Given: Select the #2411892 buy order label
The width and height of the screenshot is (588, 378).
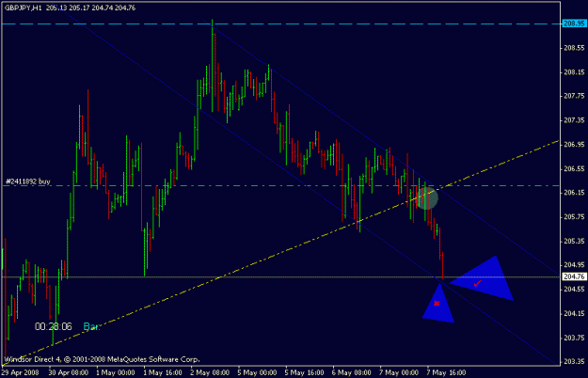Looking at the screenshot, I should [28, 181].
